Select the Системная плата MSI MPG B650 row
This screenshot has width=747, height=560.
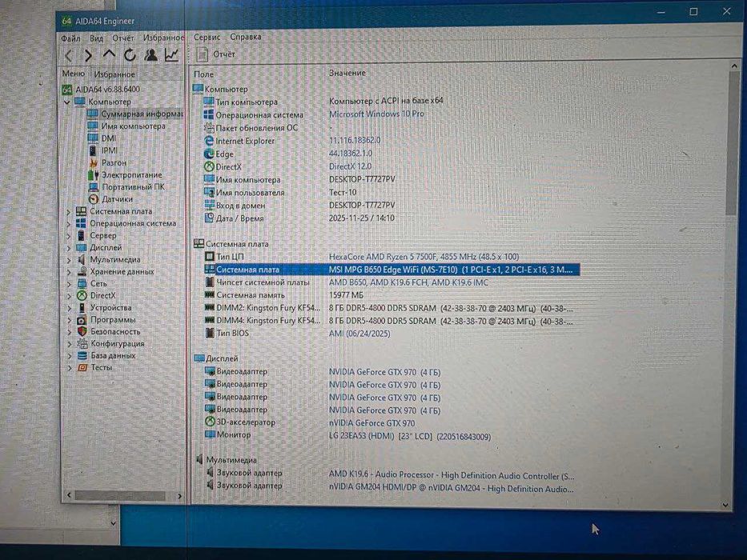pos(392,270)
